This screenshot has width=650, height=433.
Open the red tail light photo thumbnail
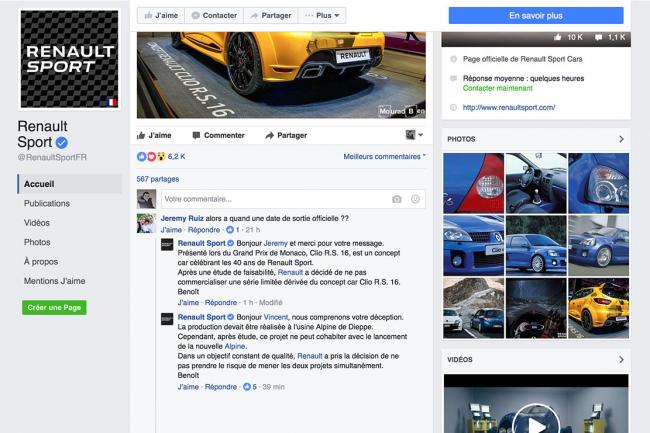click(473, 183)
